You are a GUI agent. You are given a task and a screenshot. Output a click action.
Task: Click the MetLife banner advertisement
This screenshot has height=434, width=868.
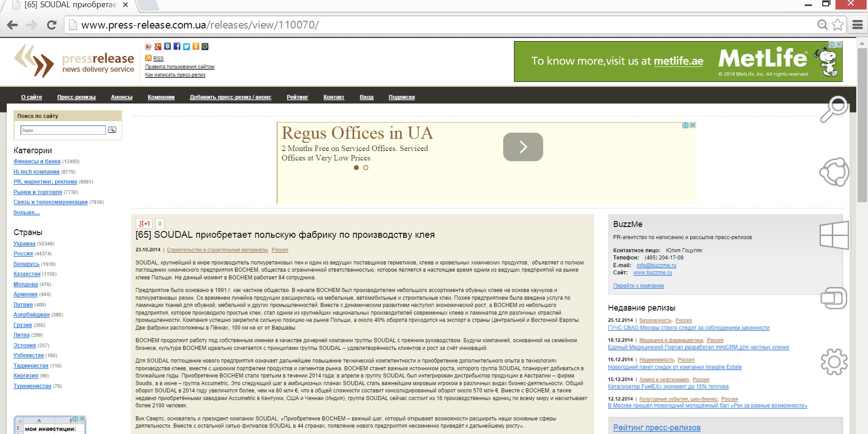(678, 61)
